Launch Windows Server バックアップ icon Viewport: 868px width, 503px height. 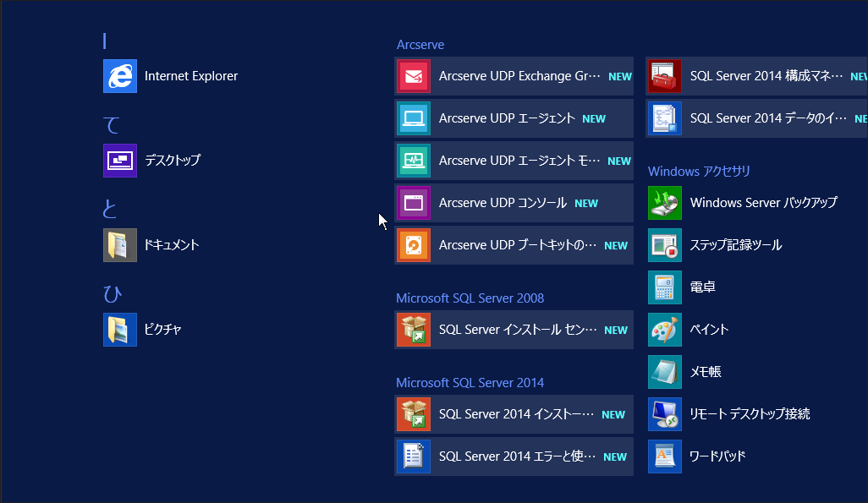665,203
